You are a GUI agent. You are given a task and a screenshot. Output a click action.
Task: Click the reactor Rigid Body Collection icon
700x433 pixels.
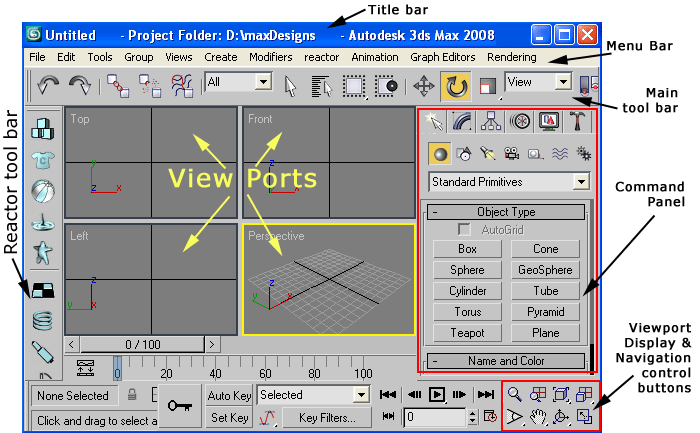pos(43,129)
